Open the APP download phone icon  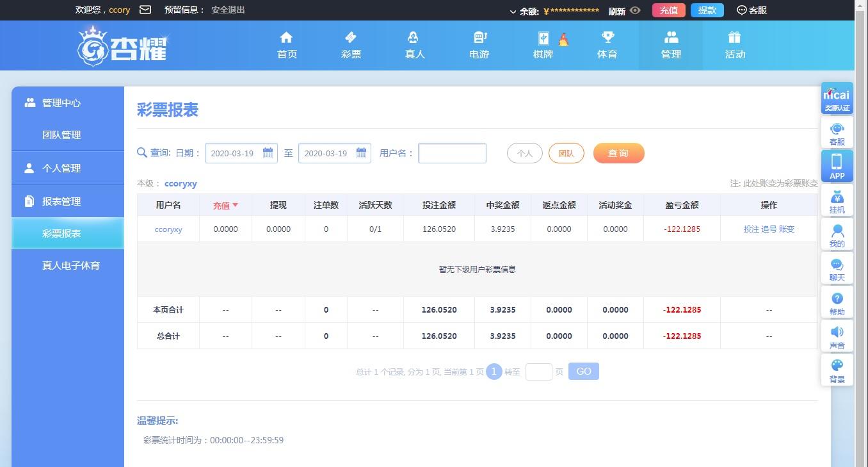837,165
